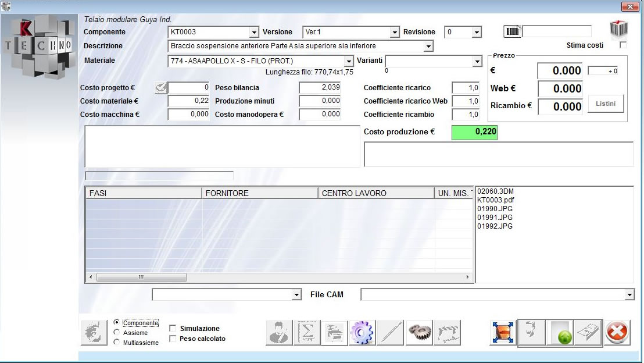Click the Costo materiale field
The image size is (644, 363).
[x=188, y=101]
